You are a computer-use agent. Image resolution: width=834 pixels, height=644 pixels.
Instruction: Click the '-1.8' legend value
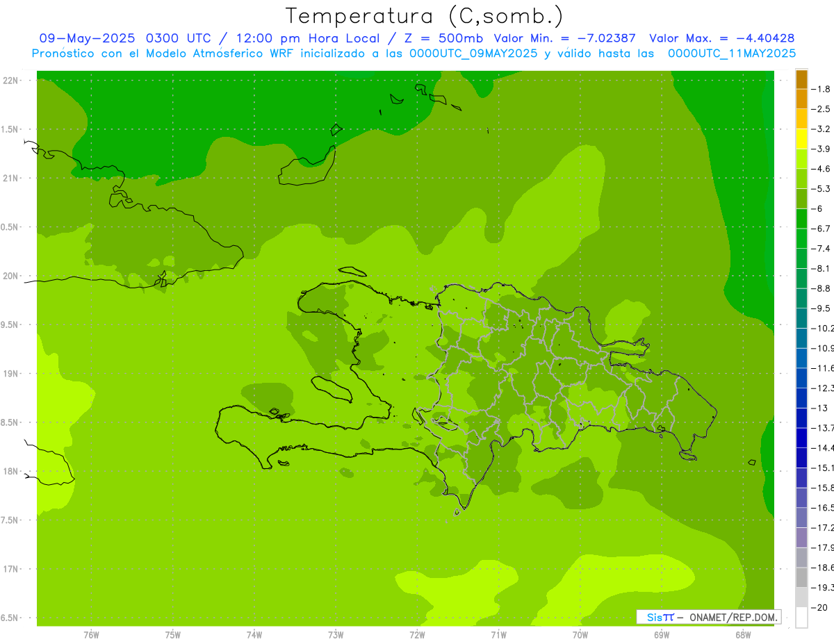(x=821, y=89)
